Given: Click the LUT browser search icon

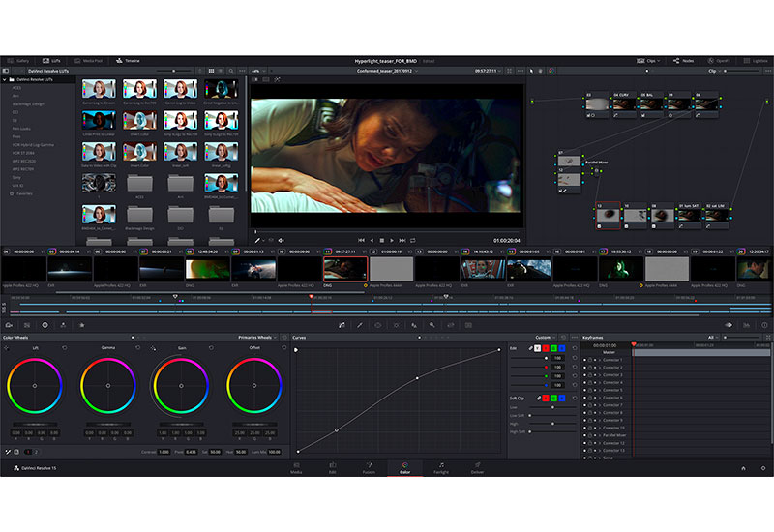Looking at the screenshot, I should [230, 71].
